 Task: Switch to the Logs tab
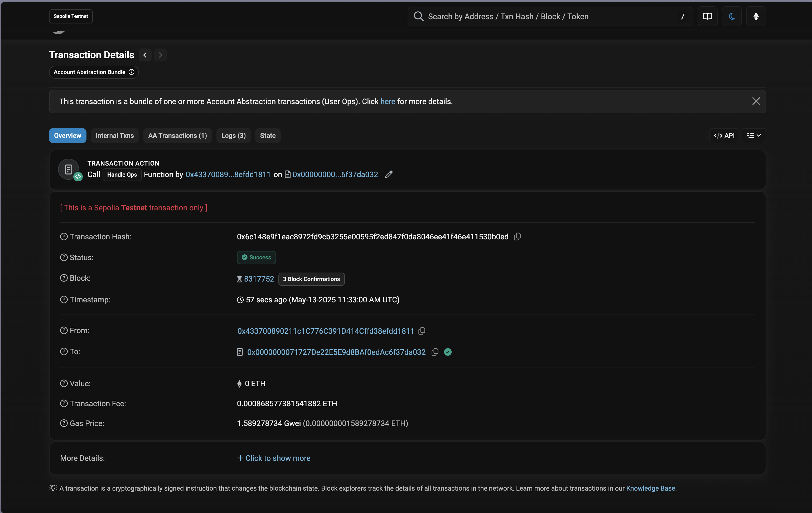click(x=233, y=135)
